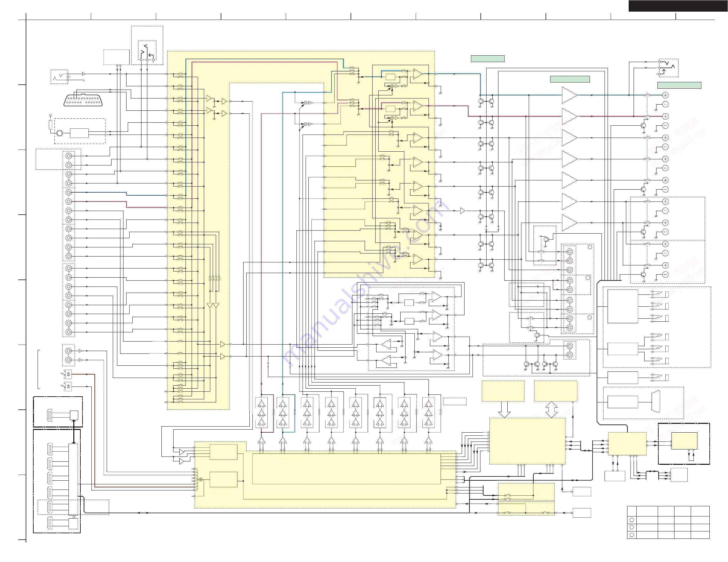
Task: Click the plus speaker terminal on the red line
Action: [x=665, y=116]
